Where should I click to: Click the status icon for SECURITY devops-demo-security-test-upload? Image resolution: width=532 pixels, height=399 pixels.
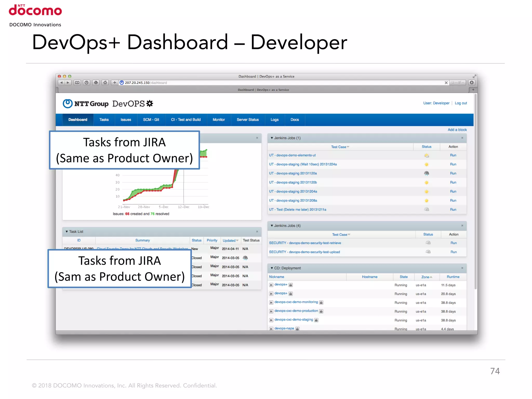point(428,252)
